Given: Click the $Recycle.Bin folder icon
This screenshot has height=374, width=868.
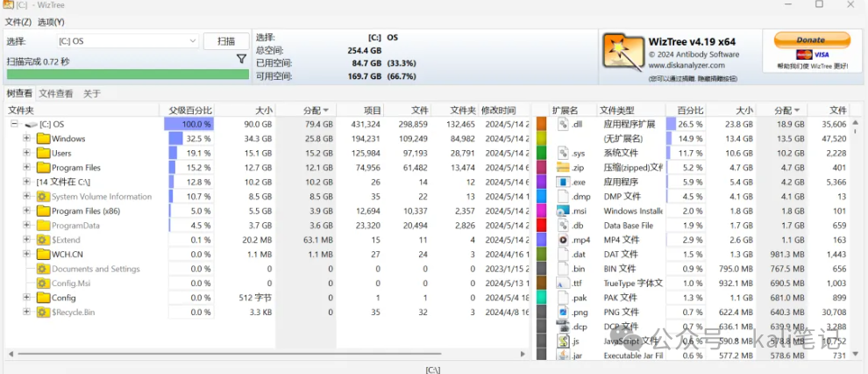Looking at the screenshot, I should coord(43,312).
